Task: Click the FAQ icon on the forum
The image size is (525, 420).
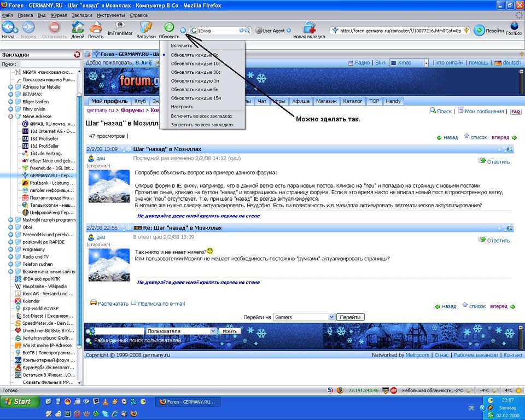Action: coord(515,112)
